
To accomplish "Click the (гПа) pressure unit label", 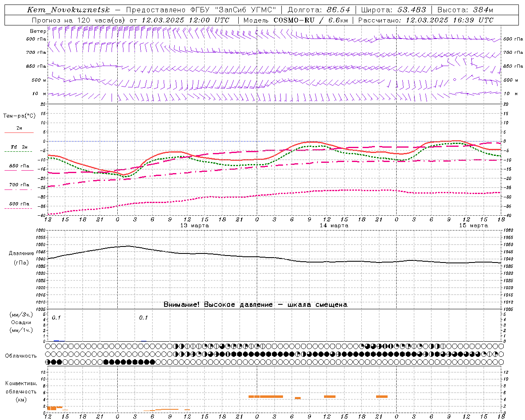I will [21, 263].
